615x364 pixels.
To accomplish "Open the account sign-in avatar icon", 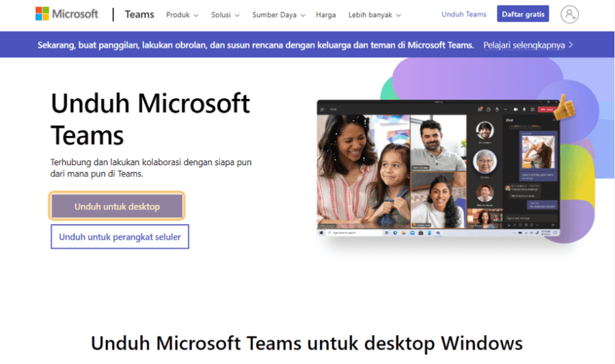I will (569, 14).
